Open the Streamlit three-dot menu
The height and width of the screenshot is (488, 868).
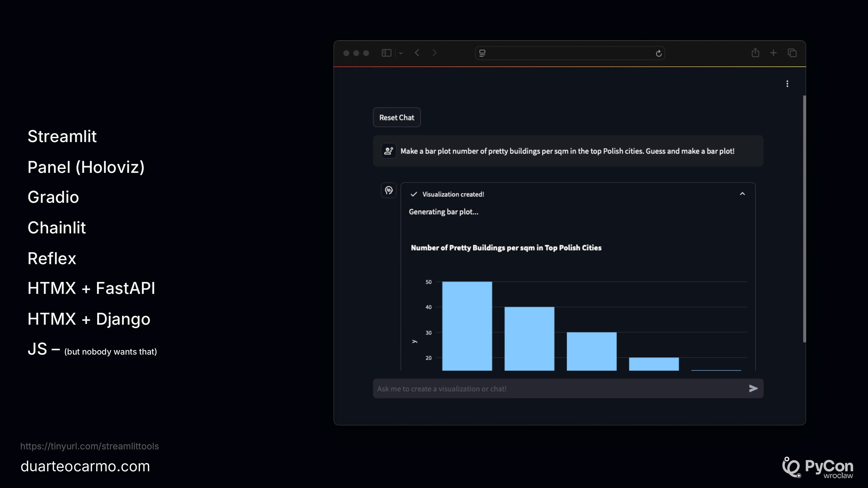[787, 84]
